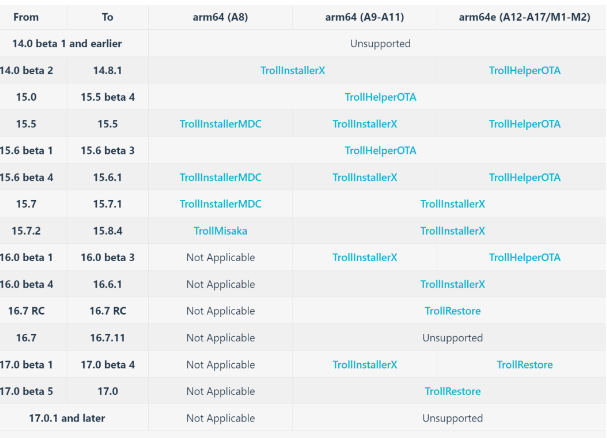The height and width of the screenshot is (438, 607).
Task: Select the arm64e (A12-A17/M1-M2) column header
Action: click(x=525, y=17)
